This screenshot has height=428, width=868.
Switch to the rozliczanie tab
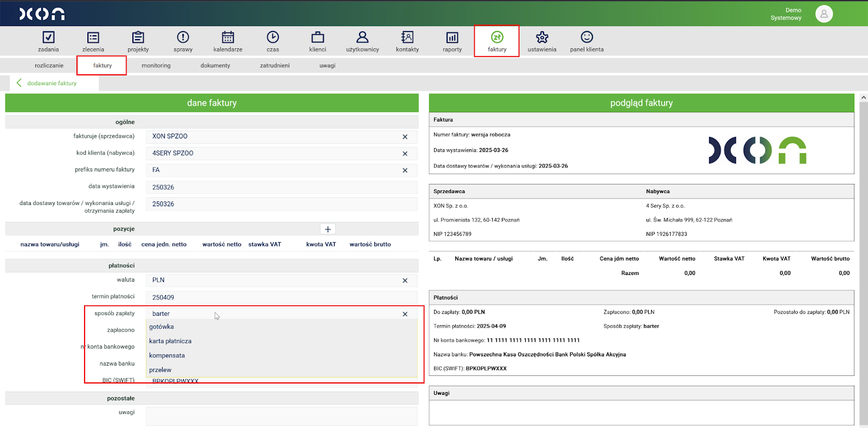pos(49,66)
